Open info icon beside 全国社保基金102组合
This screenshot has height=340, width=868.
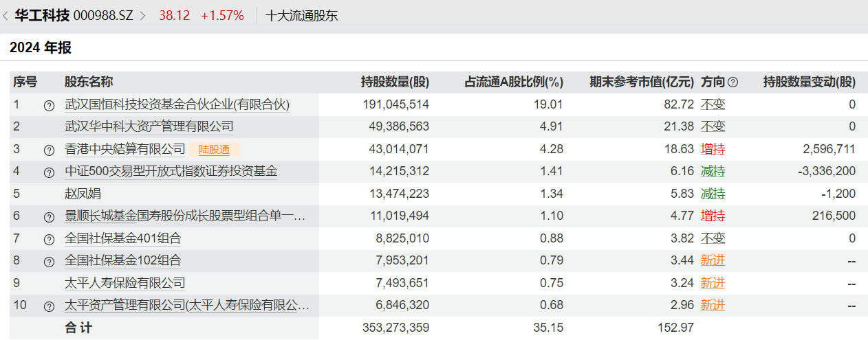click(49, 262)
